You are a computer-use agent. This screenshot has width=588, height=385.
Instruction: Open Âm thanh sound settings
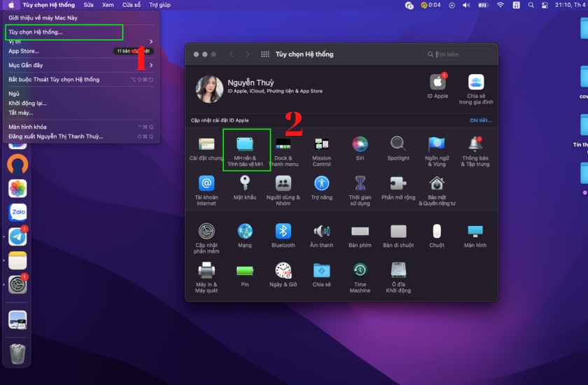click(x=321, y=236)
